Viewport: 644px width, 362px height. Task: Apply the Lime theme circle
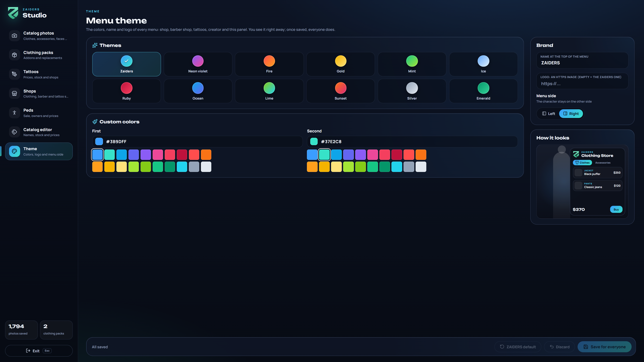(x=269, y=88)
